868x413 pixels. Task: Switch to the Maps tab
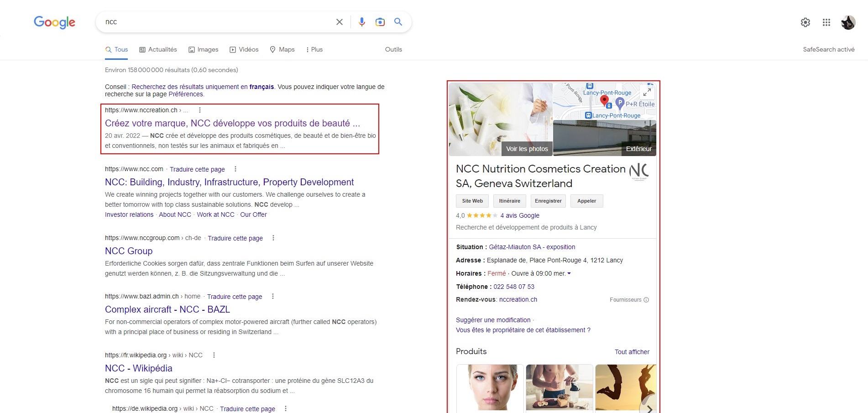click(282, 49)
